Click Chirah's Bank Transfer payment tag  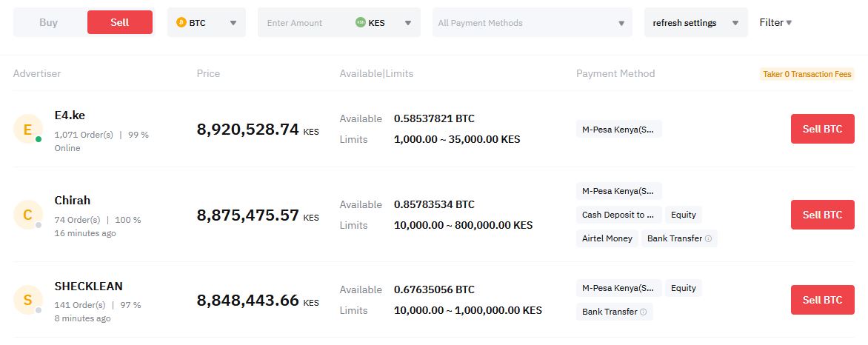point(679,238)
